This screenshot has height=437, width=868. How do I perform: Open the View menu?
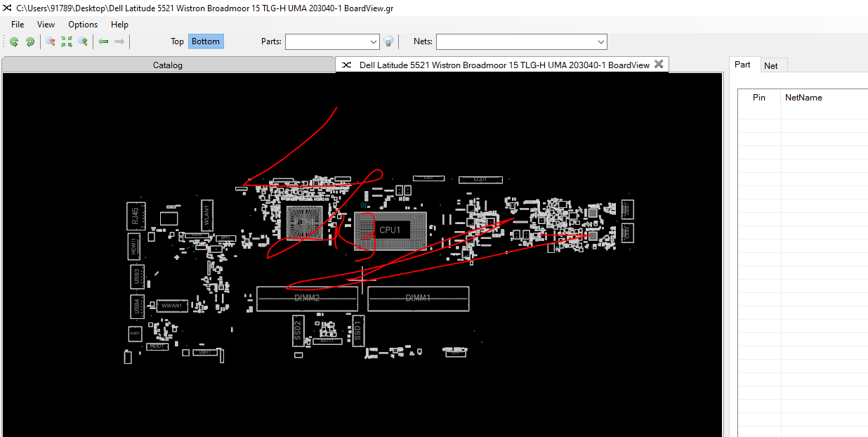46,25
